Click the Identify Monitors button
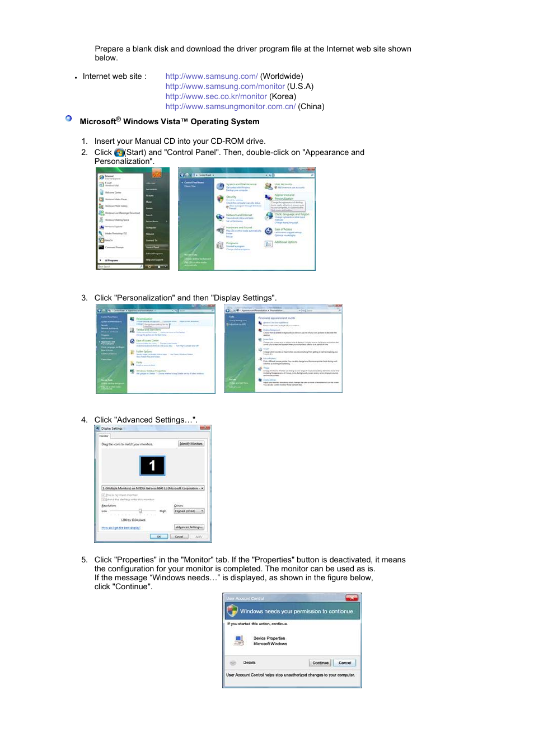The width and height of the screenshot is (534, 756). (x=191, y=444)
